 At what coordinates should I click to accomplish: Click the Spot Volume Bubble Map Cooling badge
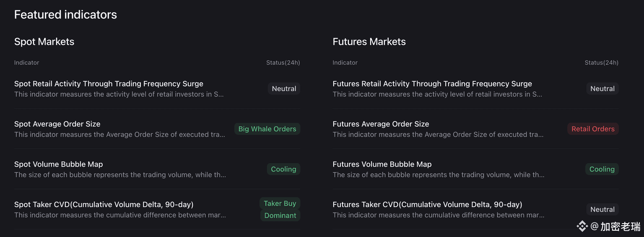click(x=283, y=169)
